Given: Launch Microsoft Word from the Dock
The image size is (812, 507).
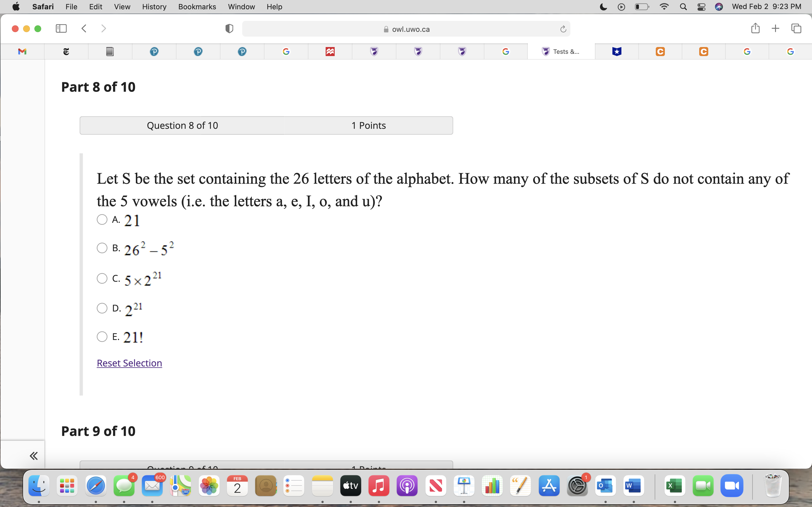Looking at the screenshot, I should 634,486.
